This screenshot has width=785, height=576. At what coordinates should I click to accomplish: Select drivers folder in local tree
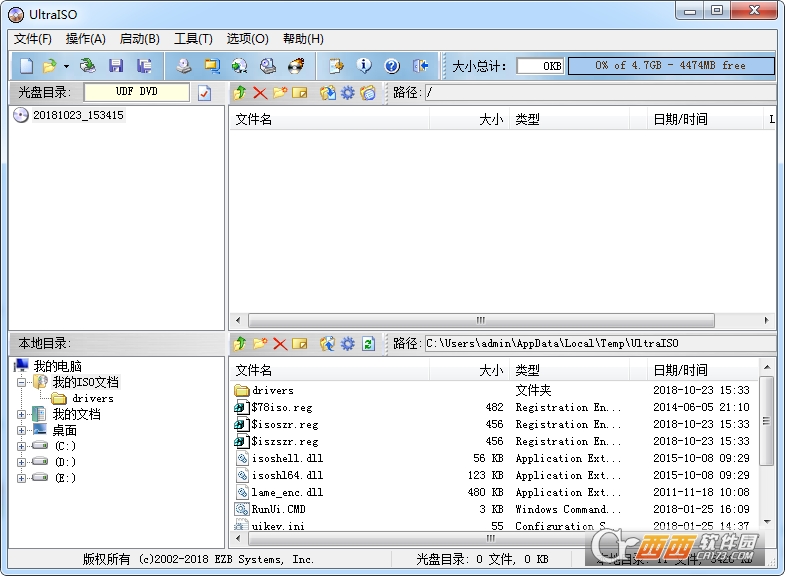[93, 398]
